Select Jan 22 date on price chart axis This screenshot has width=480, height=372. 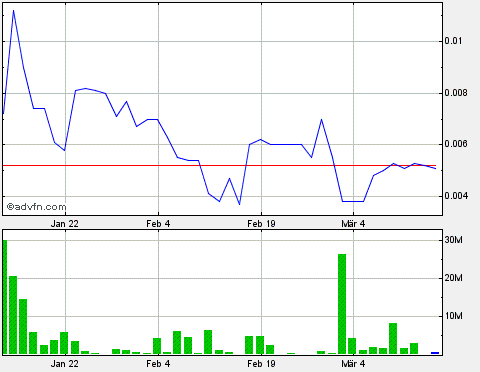tap(65, 224)
